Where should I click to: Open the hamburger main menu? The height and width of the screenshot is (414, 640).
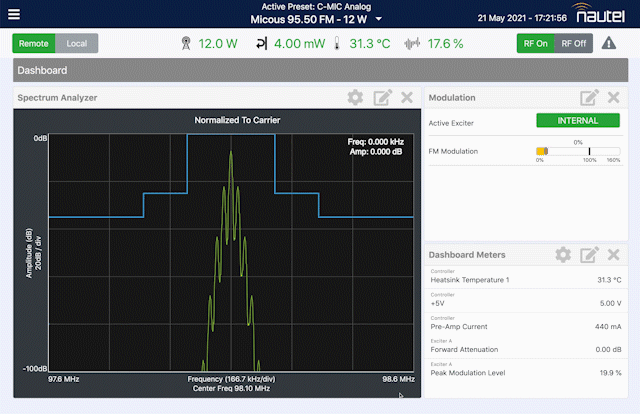[14, 14]
